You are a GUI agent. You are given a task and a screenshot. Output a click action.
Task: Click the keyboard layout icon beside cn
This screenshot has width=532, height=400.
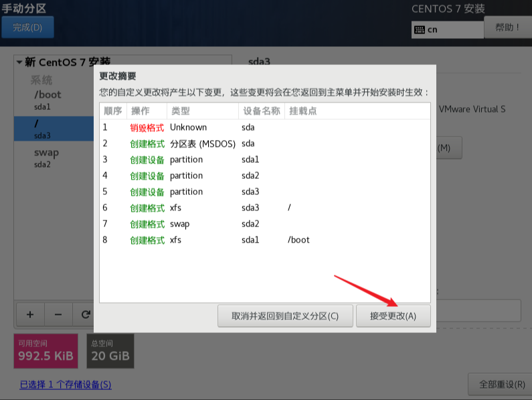click(x=420, y=30)
